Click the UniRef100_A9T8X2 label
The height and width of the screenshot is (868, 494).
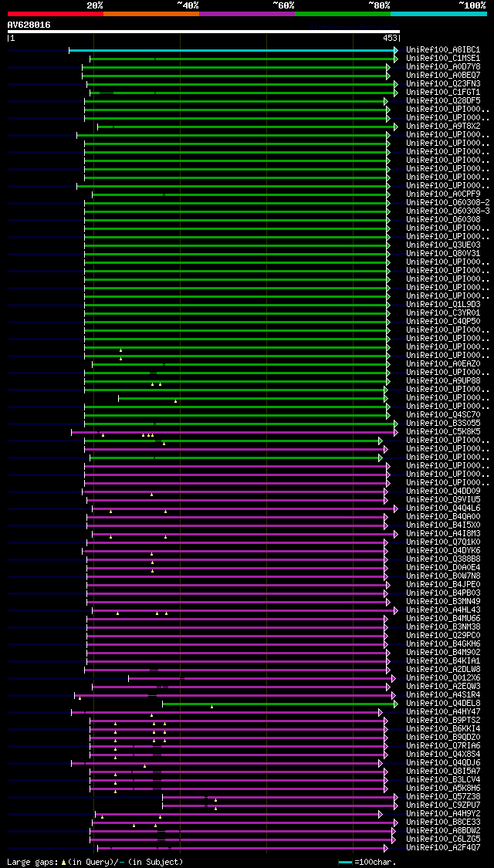point(443,127)
